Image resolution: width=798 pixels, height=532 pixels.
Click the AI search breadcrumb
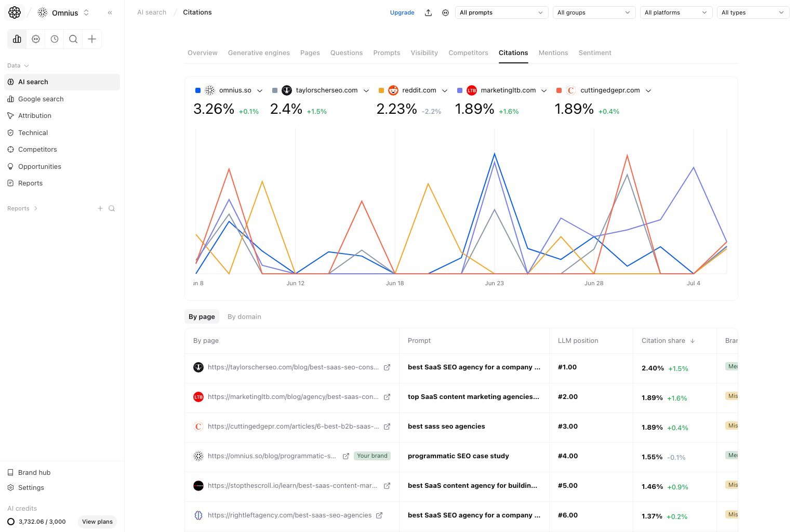[152, 12]
